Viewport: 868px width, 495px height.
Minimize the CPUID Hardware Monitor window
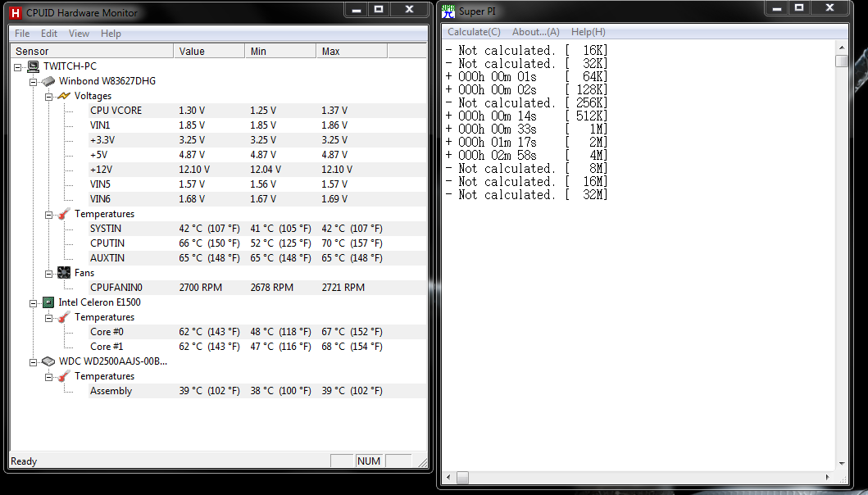coord(357,9)
